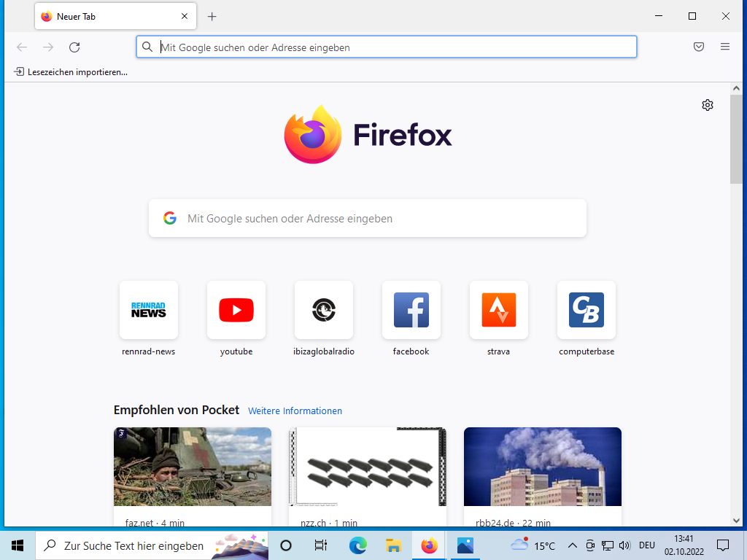The image size is (747, 560).
Task: Open the clock showing 13:41
Action: pos(684,545)
